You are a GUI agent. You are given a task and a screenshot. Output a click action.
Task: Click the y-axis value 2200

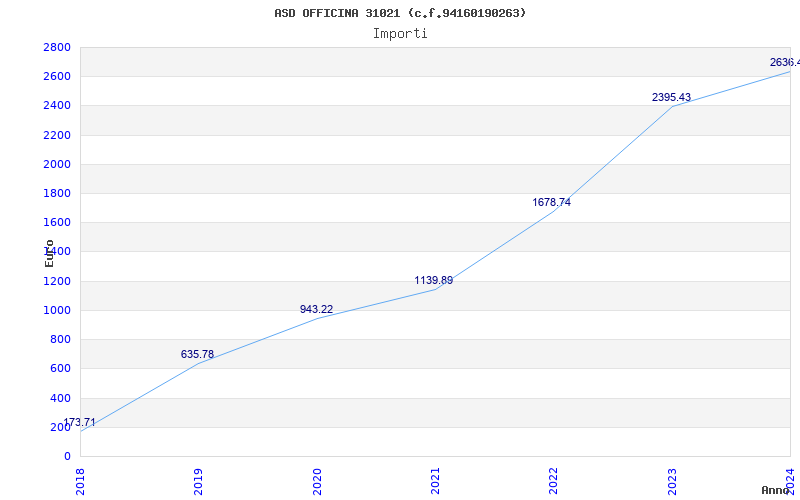click(57, 135)
